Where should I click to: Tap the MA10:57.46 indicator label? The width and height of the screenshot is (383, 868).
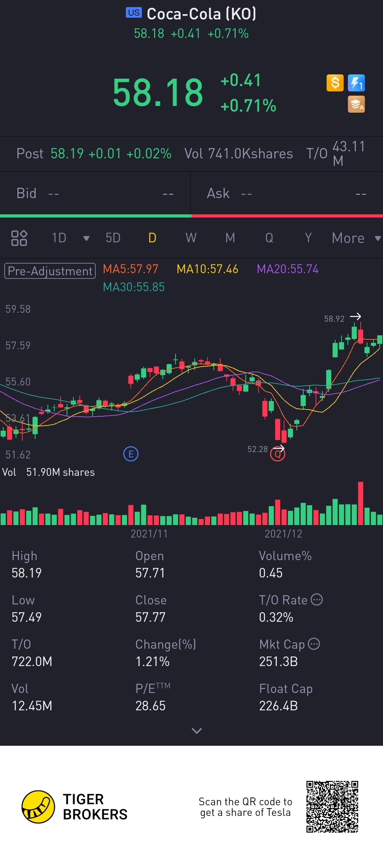point(207,269)
